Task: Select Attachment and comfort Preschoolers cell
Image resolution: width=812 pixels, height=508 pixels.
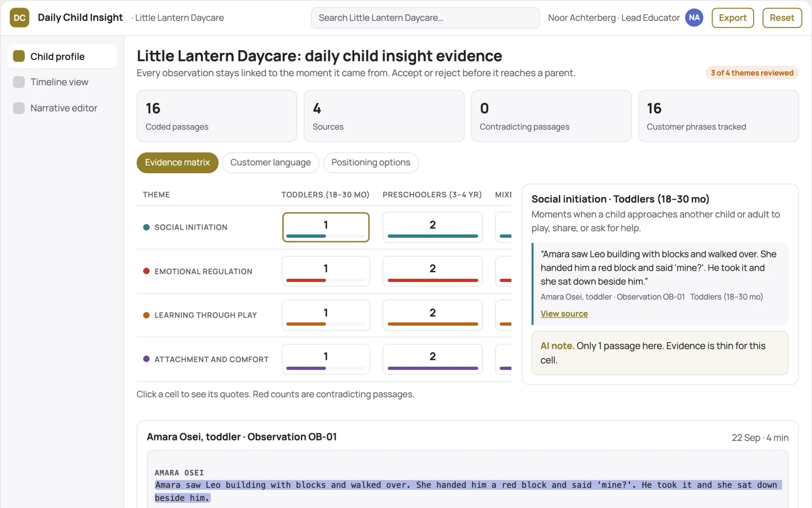Action: pos(432,359)
